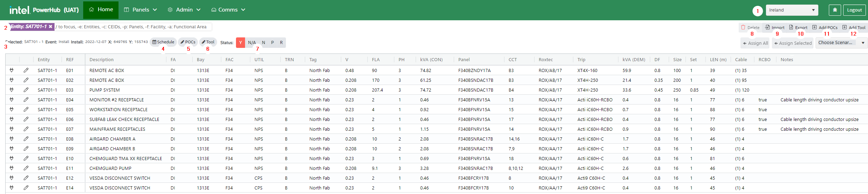Open the Ireland site dropdown
The image size is (868, 194).
tap(792, 10)
